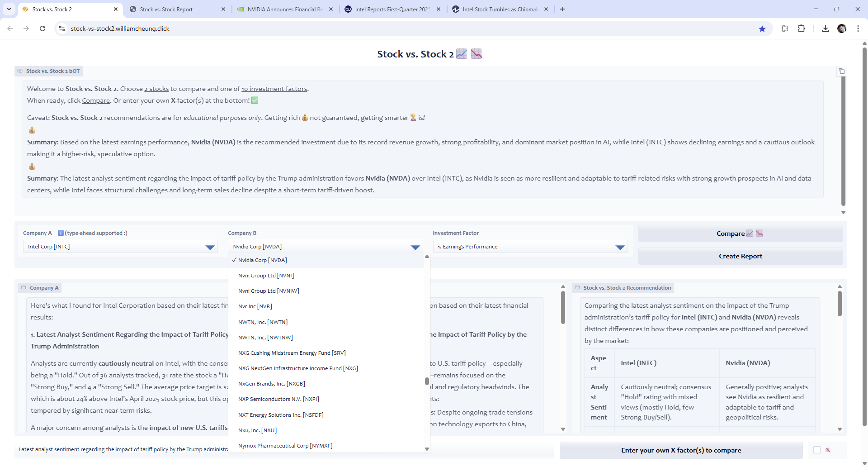Select NXG Cushing Midstream Energy Fund [SRV]

click(325, 353)
